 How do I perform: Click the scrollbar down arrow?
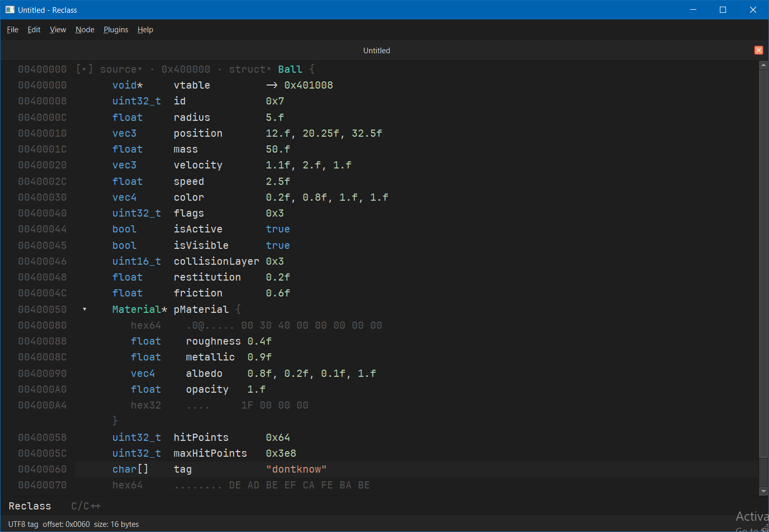[x=763, y=491]
